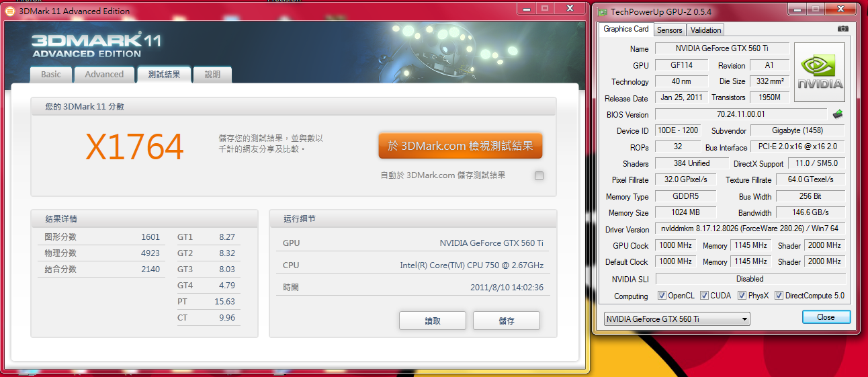Click the 儲存 button
The height and width of the screenshot is (377, 868).
507,321
